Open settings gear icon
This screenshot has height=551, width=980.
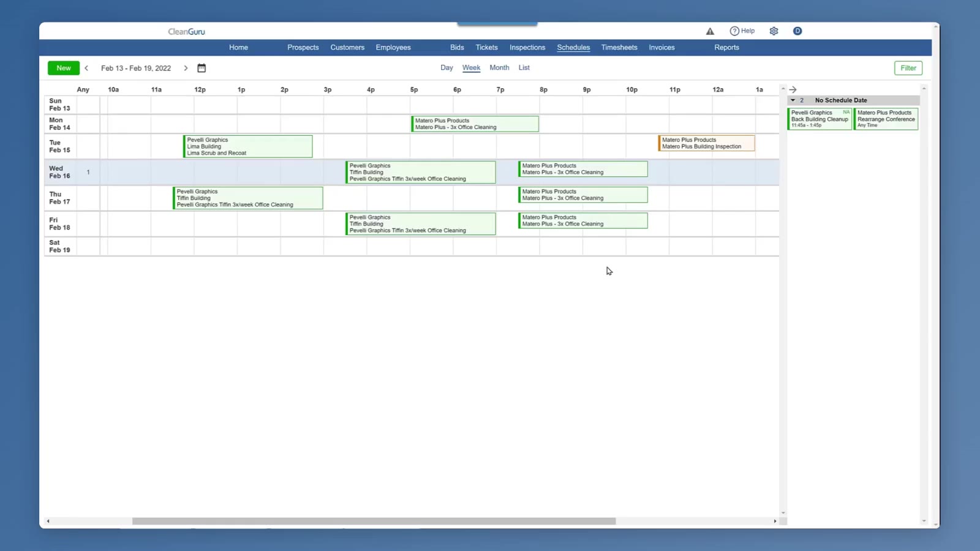[774, 31]
